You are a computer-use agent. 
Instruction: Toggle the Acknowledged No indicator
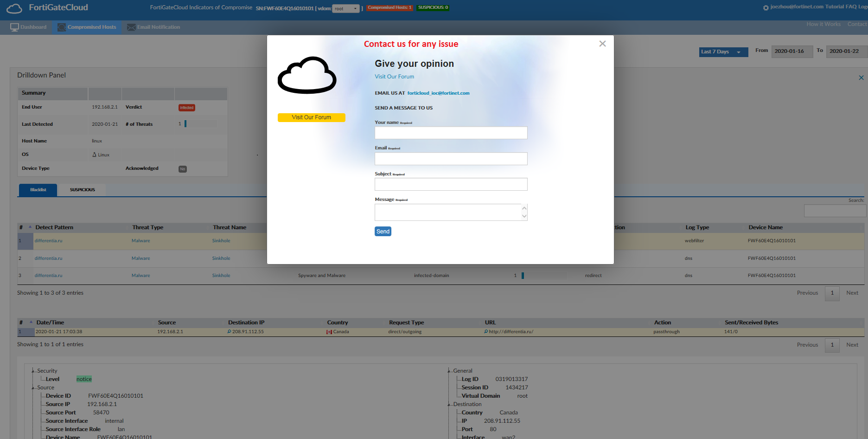click(182, 169)
